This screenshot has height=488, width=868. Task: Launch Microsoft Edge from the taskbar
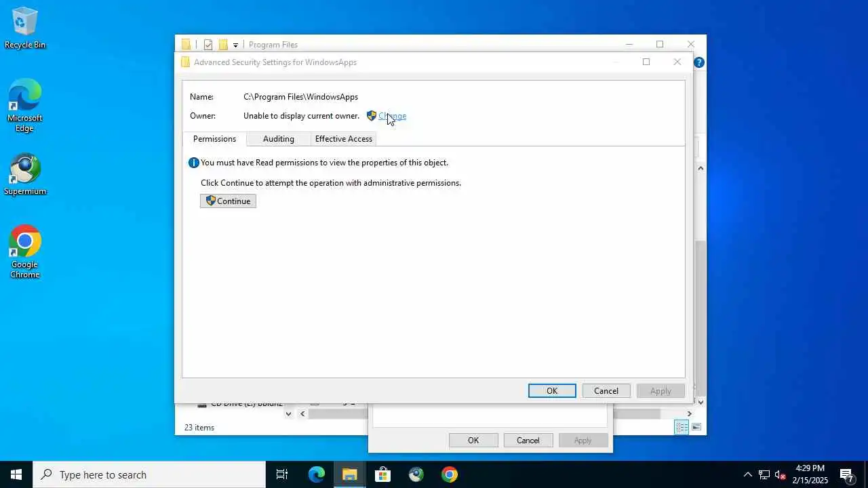317,474
